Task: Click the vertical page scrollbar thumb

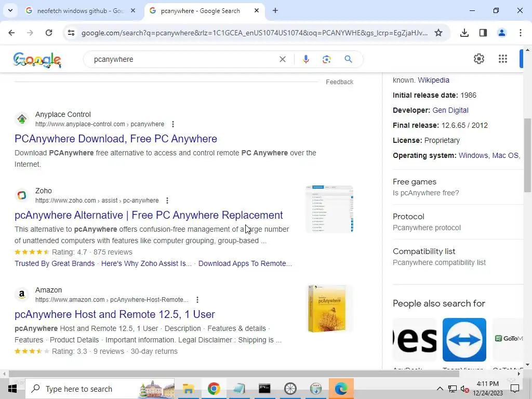Action: point(527,155)
